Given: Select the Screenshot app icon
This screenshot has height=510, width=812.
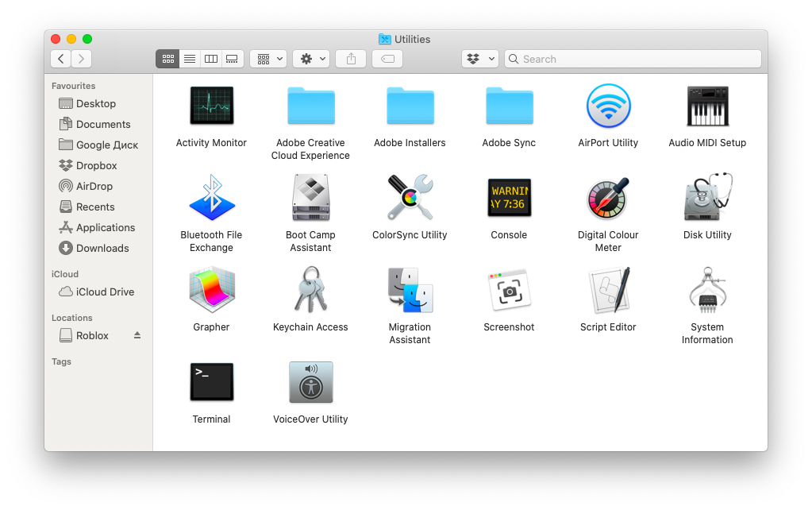Looking at the screenshot, I should (x=509, y=290).
